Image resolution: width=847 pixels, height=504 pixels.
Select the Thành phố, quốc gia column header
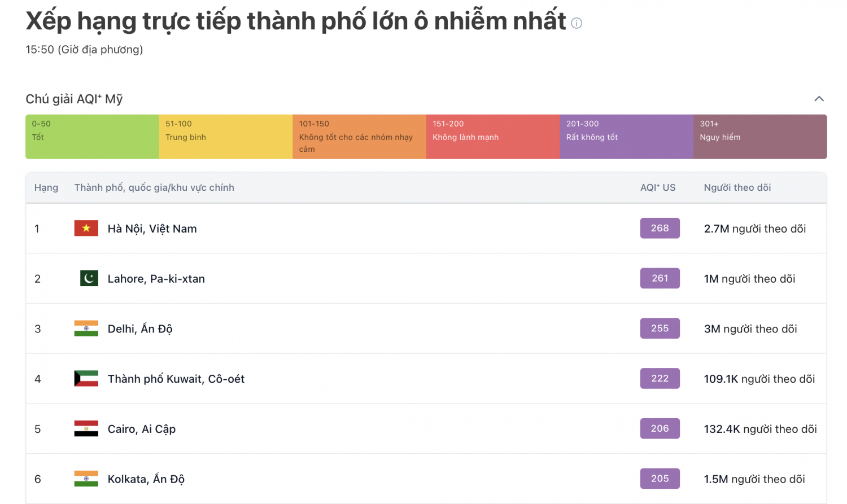click(154, 187)
